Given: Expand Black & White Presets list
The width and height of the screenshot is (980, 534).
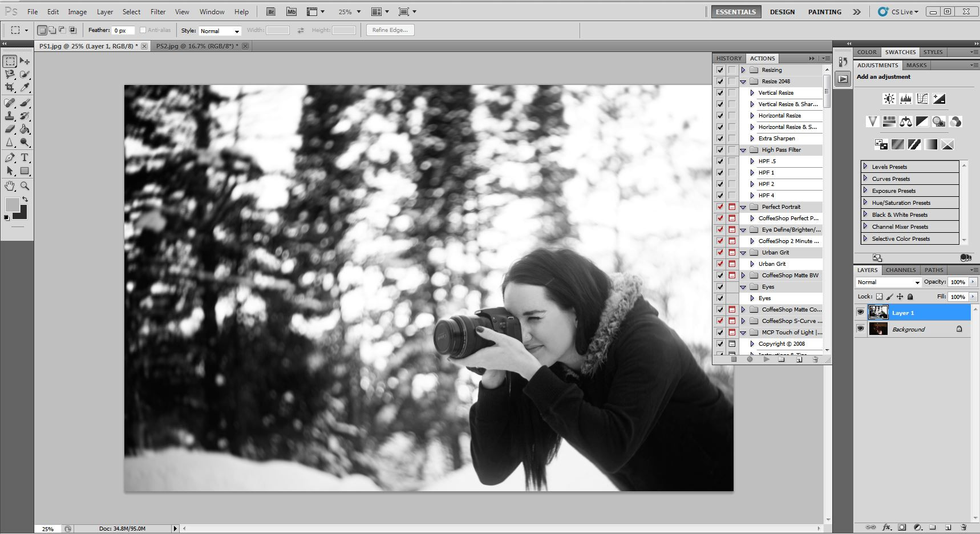Looking at the screenshot, I should (865, 215).
